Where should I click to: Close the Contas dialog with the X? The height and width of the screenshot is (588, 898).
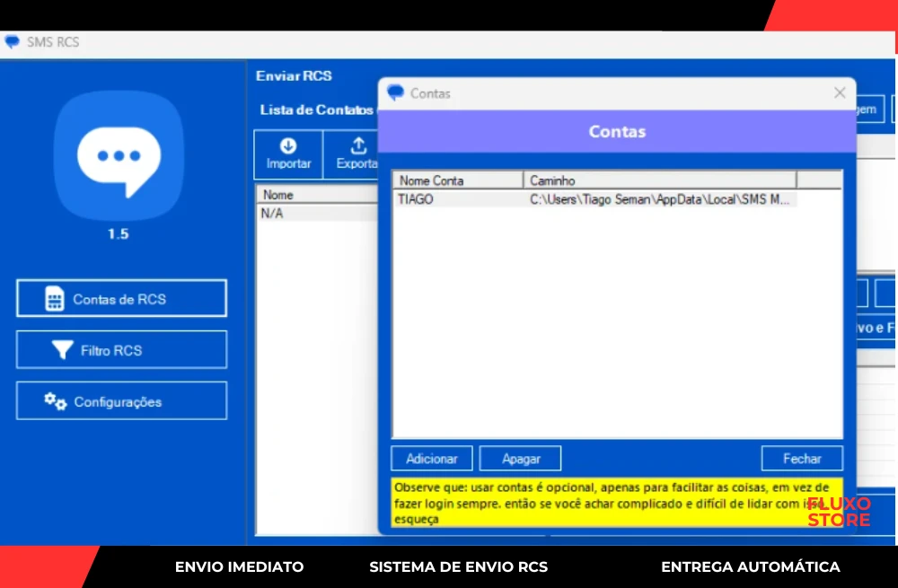click(840, 92)
